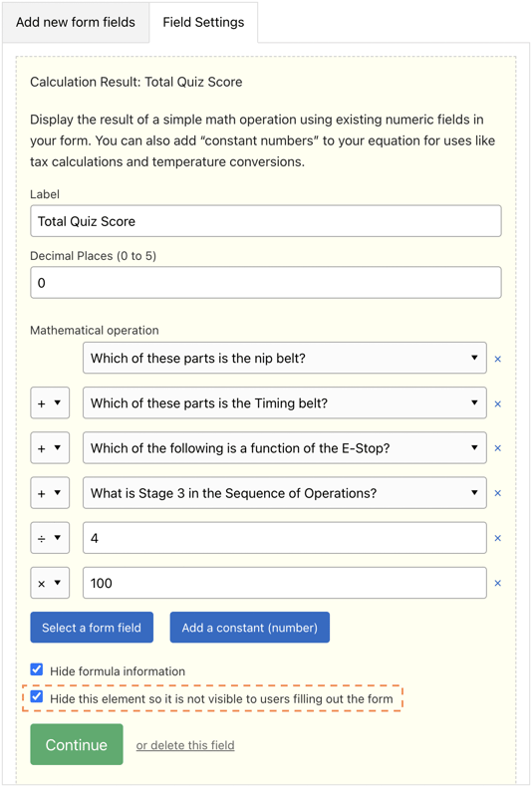532x788 pixels.
Task: Change the multiplication operator dropdown
Action: pyautogui.click(x=50, y=583)
